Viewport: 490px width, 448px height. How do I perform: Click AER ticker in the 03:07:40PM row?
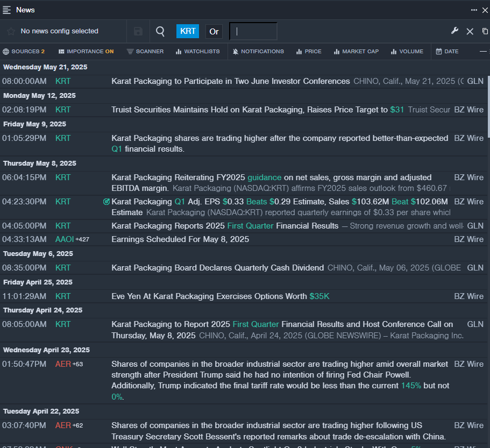(63, 425)
